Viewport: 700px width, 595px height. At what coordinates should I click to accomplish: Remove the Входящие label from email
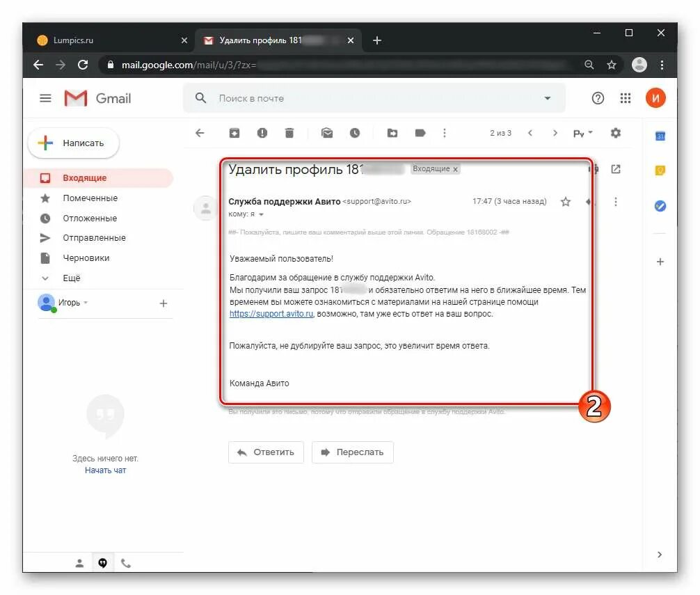(x=455, y=170)
